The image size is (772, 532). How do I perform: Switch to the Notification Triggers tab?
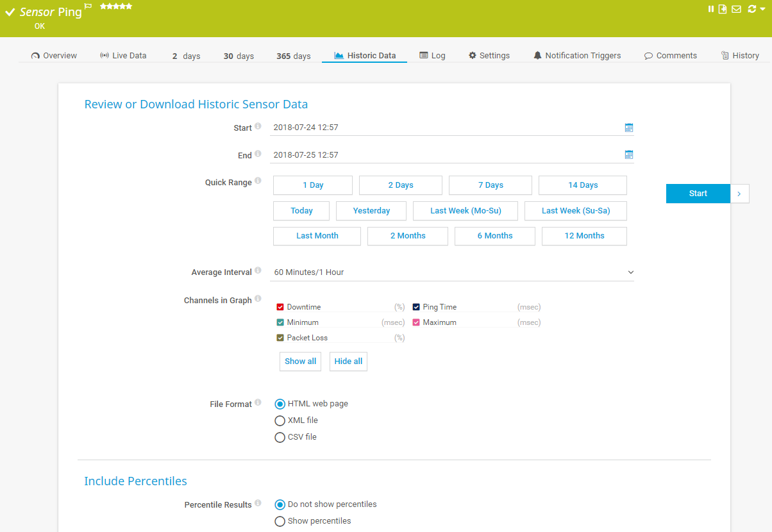click(576, 56)
